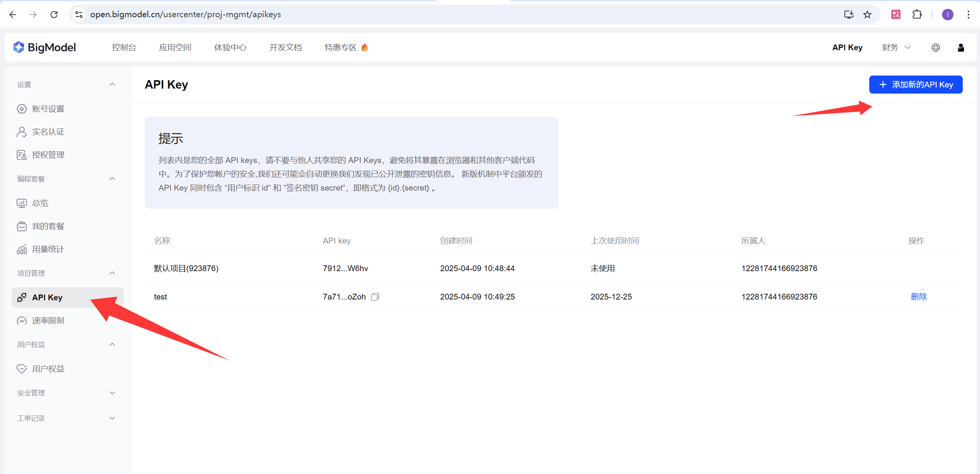Delete the test API key
This screenshot has width=980, height=474.
point(919,297)
